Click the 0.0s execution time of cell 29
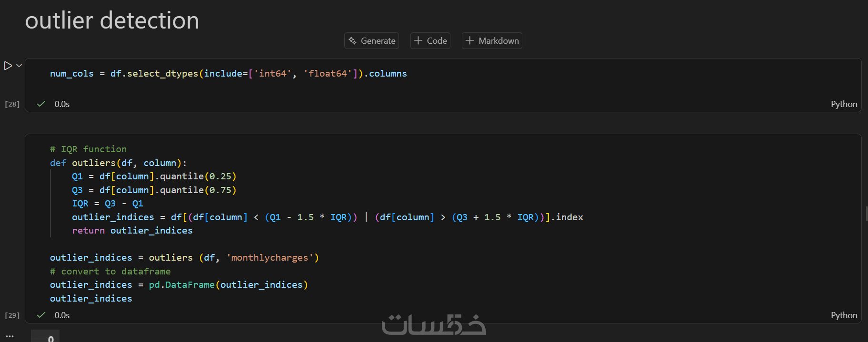This screenshot has height=342, width=868. click(x=62, y=315)
